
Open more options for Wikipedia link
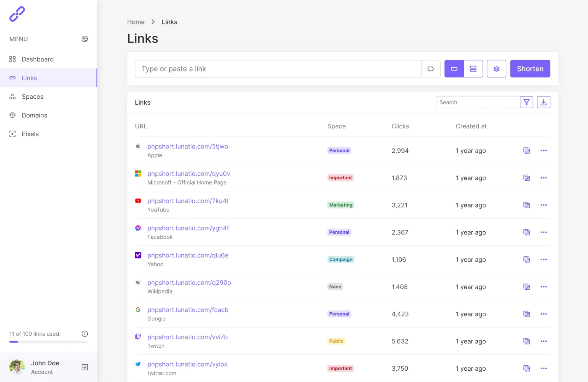[543, 287]
